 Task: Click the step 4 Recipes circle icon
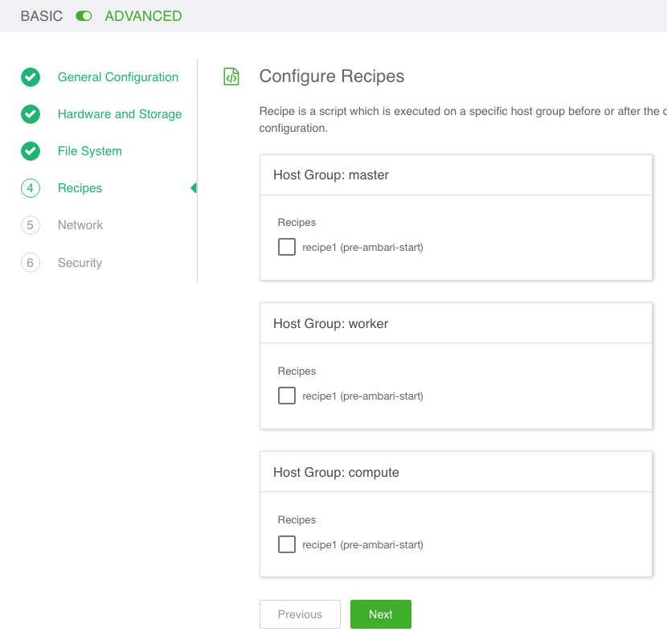pyautogui.click(x=31, y=188)
